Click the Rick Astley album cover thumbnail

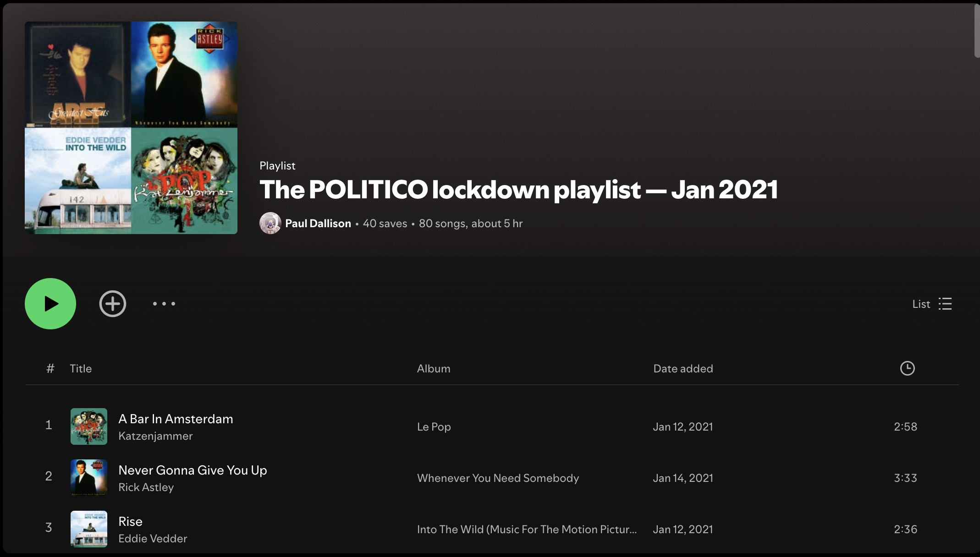pyautogui.click(x=89, y=478)
